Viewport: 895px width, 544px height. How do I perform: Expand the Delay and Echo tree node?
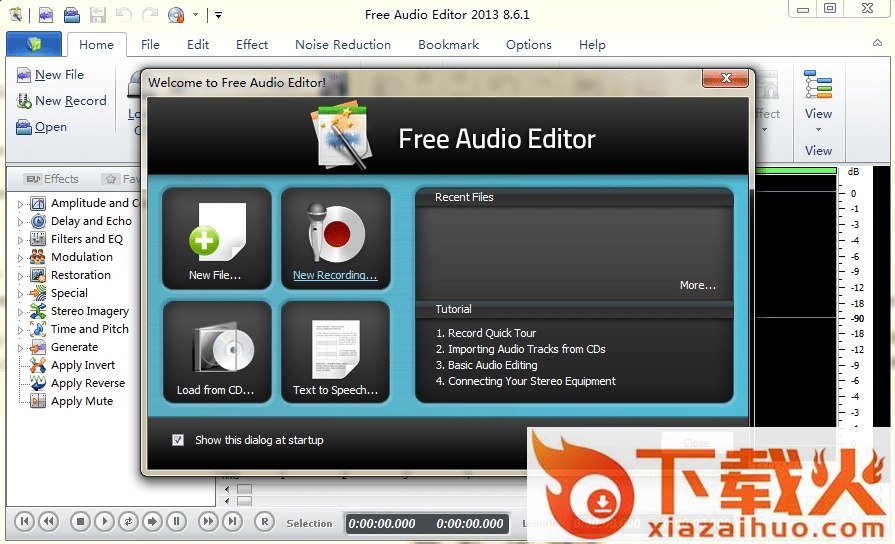[20, 221]
